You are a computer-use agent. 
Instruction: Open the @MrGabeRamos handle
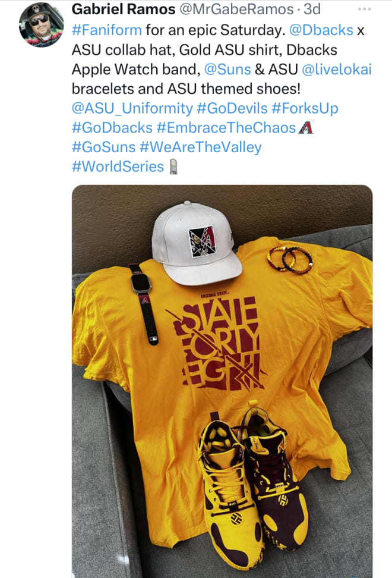pyautogui.click(x=236, y=9)
